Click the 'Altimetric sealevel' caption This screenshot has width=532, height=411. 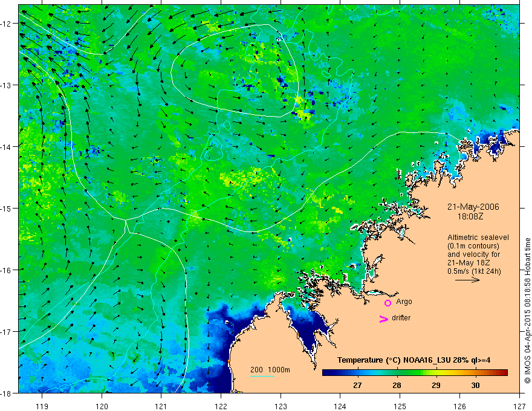pos(478,238)
